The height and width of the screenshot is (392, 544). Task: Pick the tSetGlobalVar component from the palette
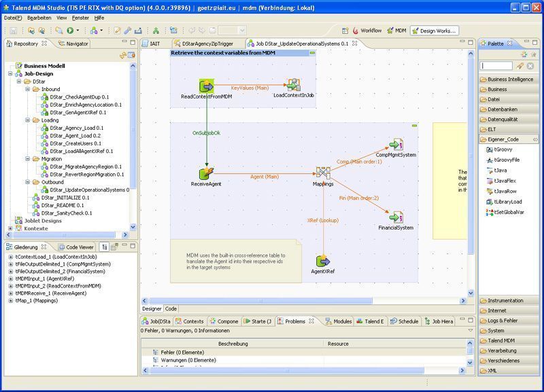click(505, 212)
